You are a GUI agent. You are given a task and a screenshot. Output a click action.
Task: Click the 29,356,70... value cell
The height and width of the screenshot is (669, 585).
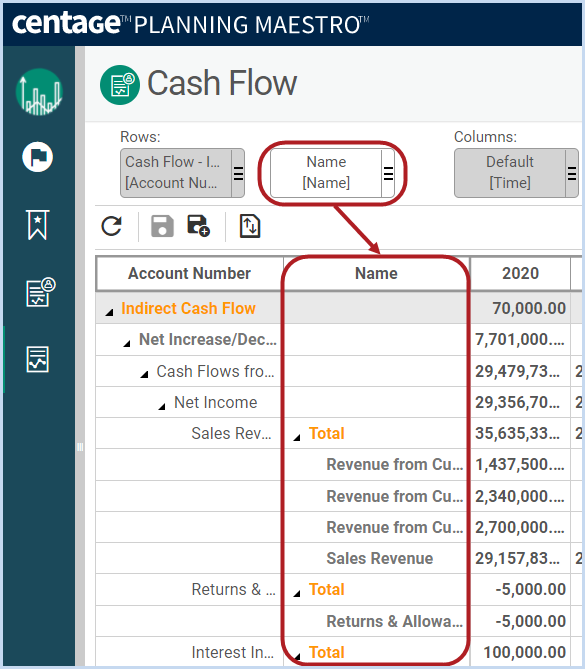pos(520,402)
